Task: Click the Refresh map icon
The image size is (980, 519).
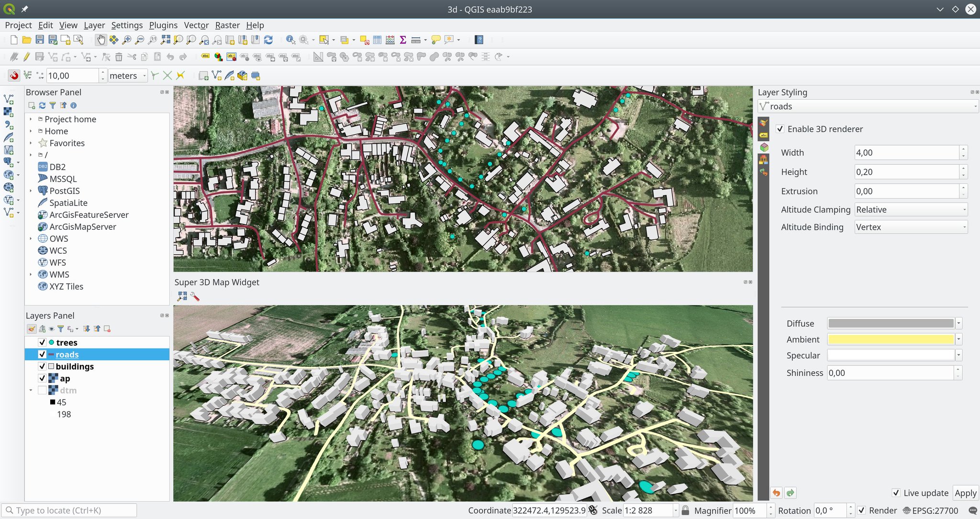Action: [x=268, y=40]
